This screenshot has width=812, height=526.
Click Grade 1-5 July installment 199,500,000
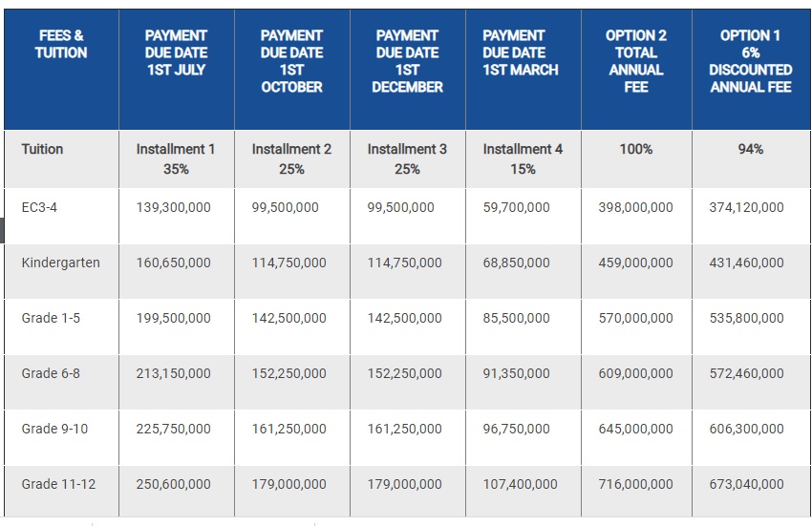pyautogui.click(x=173, y=318)
